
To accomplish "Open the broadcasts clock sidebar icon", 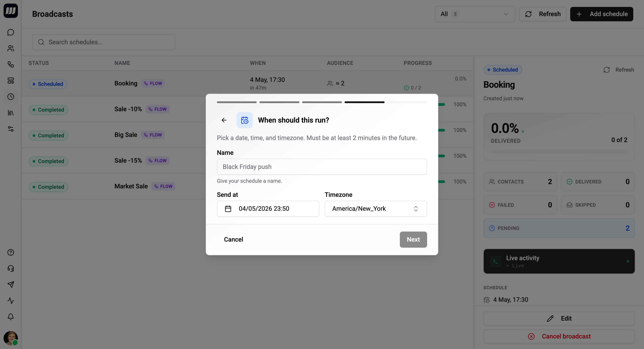I will pyautogui.click(x=11, y=97).
